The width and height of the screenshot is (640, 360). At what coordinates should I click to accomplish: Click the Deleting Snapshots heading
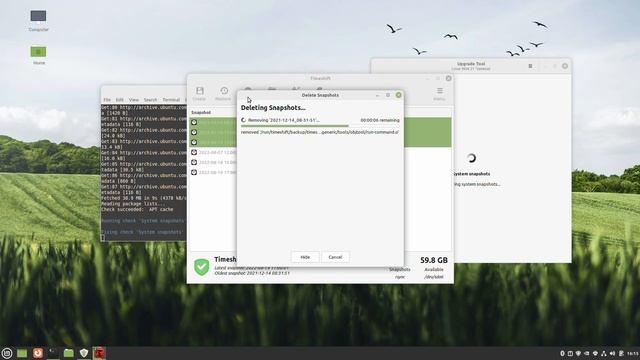coord(273,108)
